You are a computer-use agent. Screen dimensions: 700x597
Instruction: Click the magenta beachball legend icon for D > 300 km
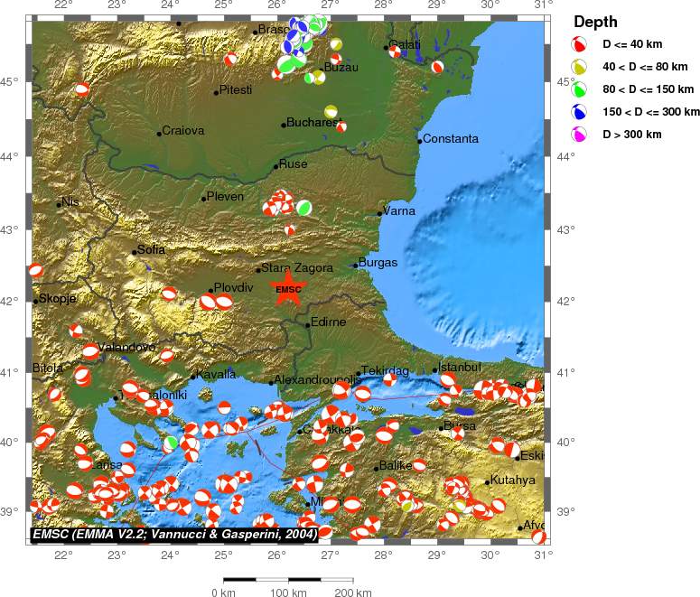coord(579,135)
